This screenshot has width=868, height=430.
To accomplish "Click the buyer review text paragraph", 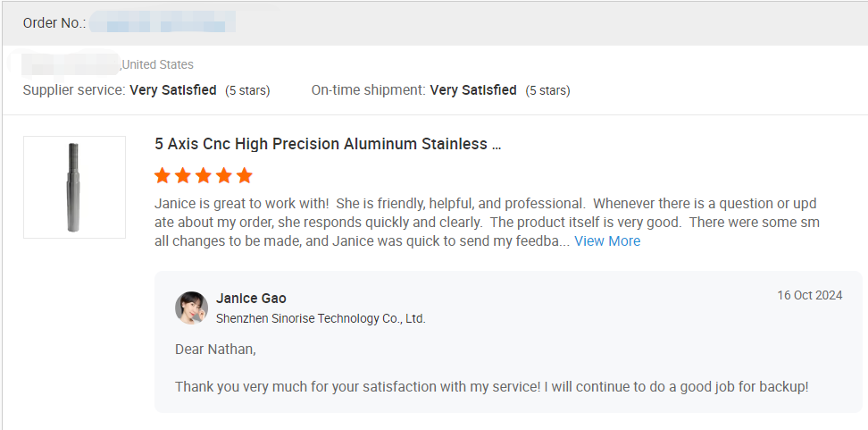I will [487, 223].
